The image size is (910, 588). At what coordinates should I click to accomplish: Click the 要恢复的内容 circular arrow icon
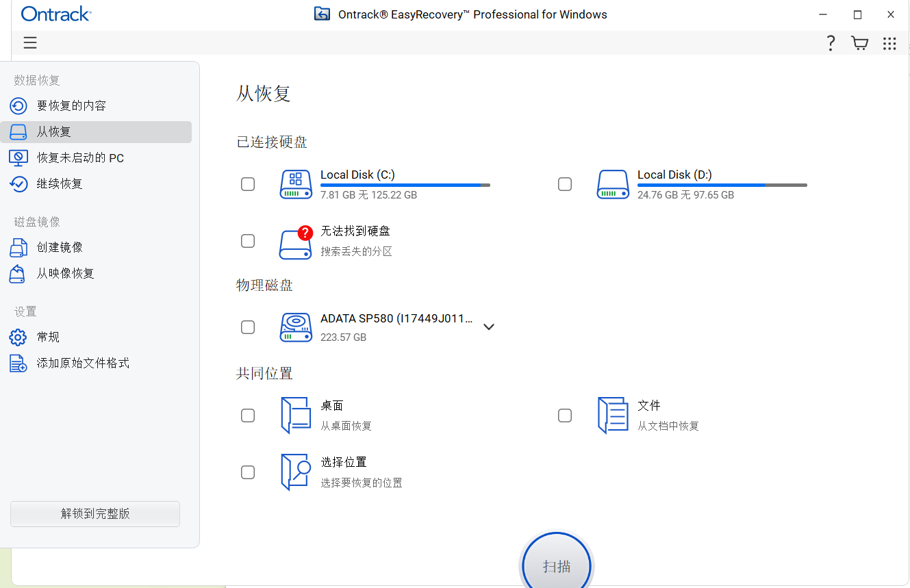pyautogui.click(x=18, y=106)
